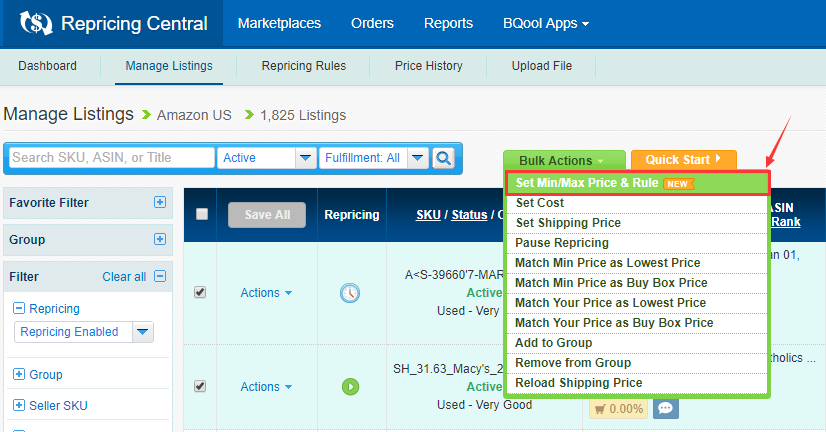Click the Save All button
826x432 pixels.
pos(267,214)
